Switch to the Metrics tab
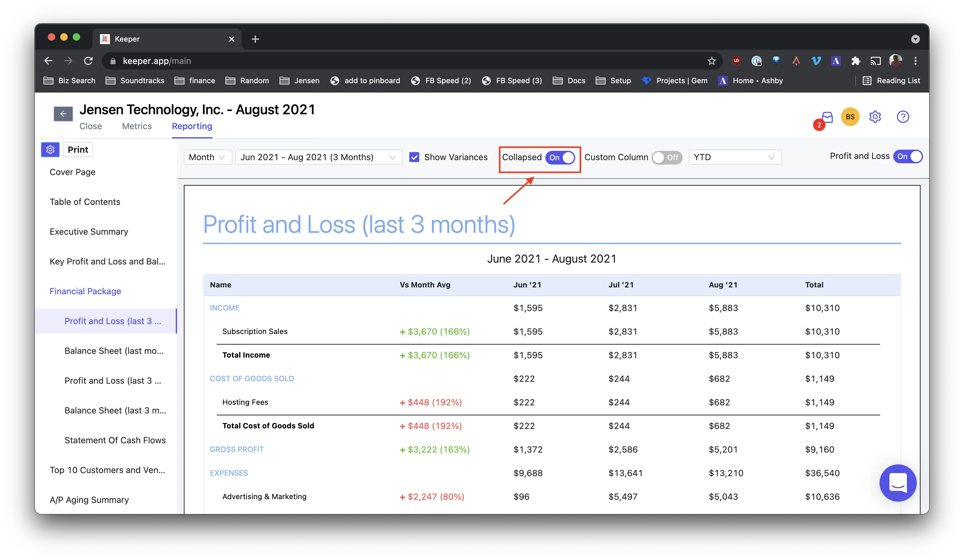 137,126
